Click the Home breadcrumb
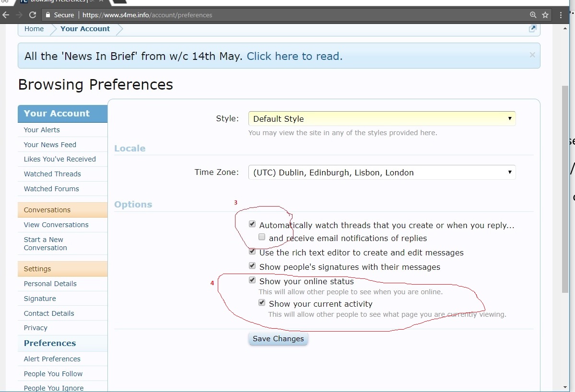The height and width of the screenshot is (392, 575). pyautogui.click(x=34, y=29)
